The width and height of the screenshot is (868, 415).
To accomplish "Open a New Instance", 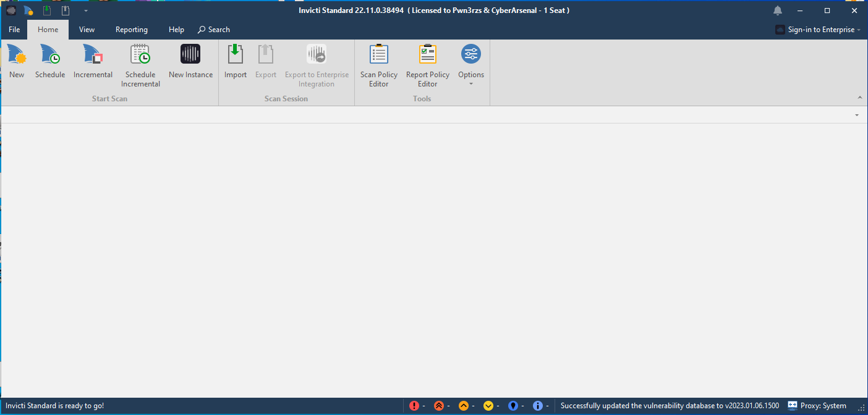I will [x=190, y=62].
